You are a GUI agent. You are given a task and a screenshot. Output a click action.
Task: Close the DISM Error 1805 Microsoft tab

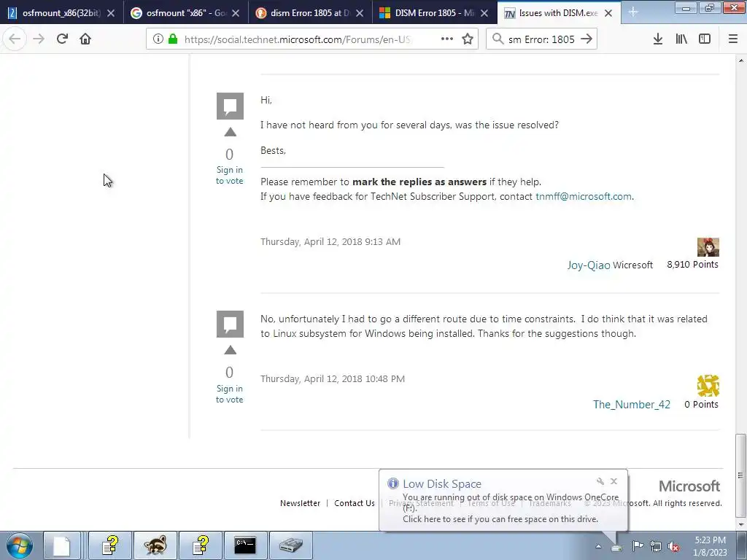click(484, 13)
